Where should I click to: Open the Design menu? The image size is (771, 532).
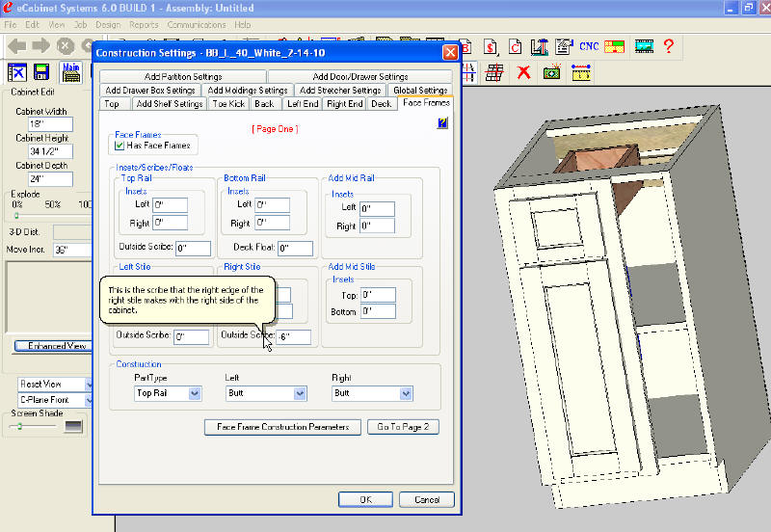(x=108, y=25)
